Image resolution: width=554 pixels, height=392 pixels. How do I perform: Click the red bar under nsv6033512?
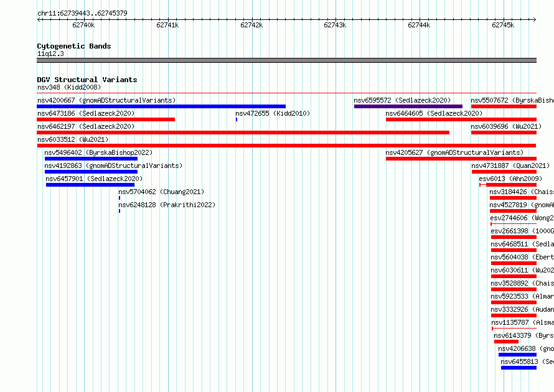click(286, 146)
